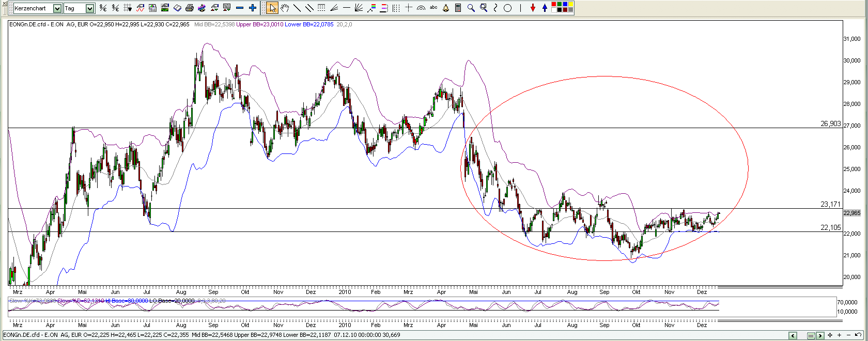Screen dimensions: 868x341
Task: Zoom out using blue minus icon
Action: point(239,8)
